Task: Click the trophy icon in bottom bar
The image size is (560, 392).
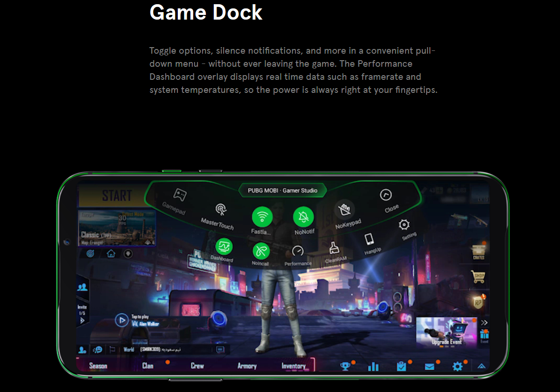Action: pos(345,366)
